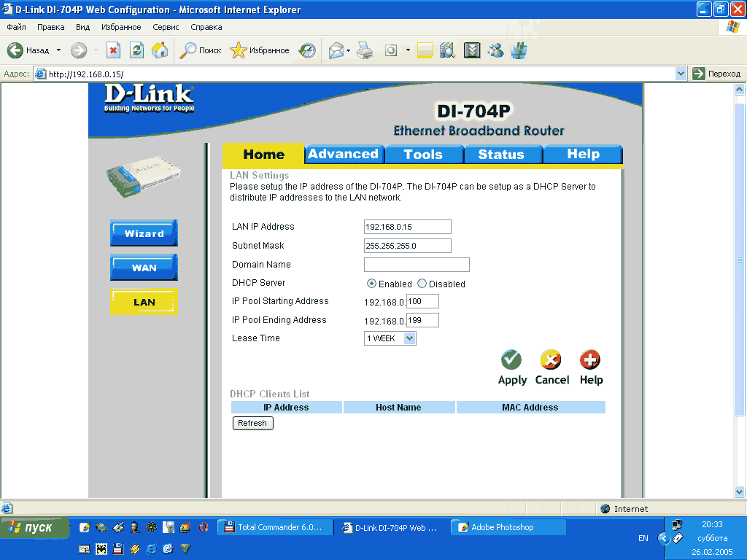Go to home page house icon

[x=160, y=50]
